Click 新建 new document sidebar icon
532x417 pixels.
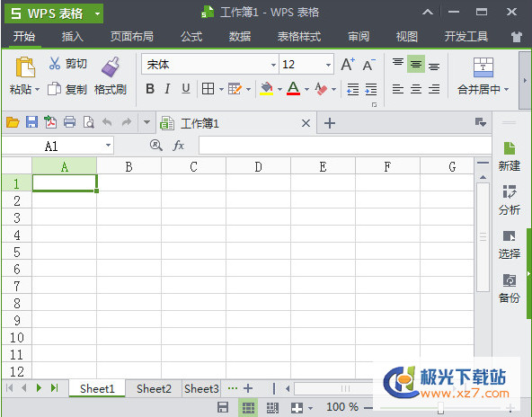510,148
